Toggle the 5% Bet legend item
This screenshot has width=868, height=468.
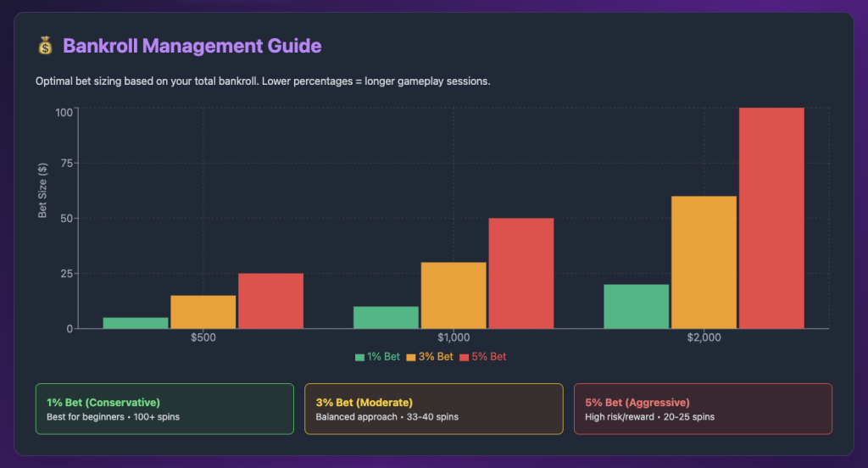pos(482,357)
